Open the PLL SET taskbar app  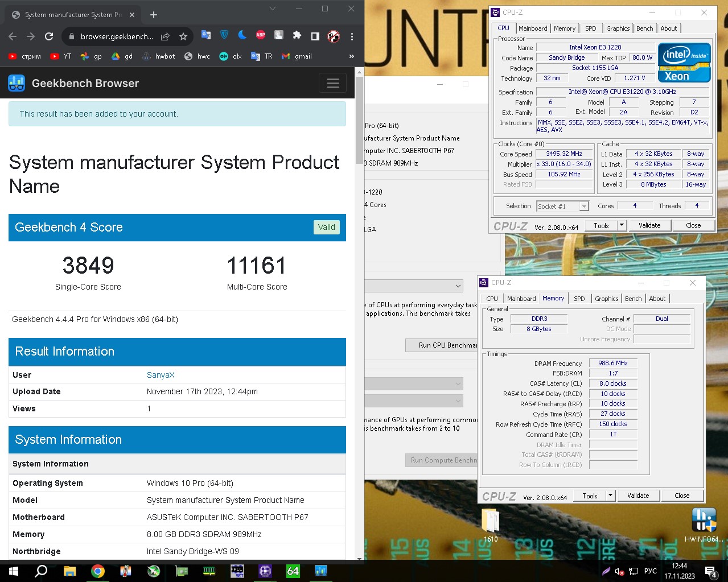tap(237, 571)
